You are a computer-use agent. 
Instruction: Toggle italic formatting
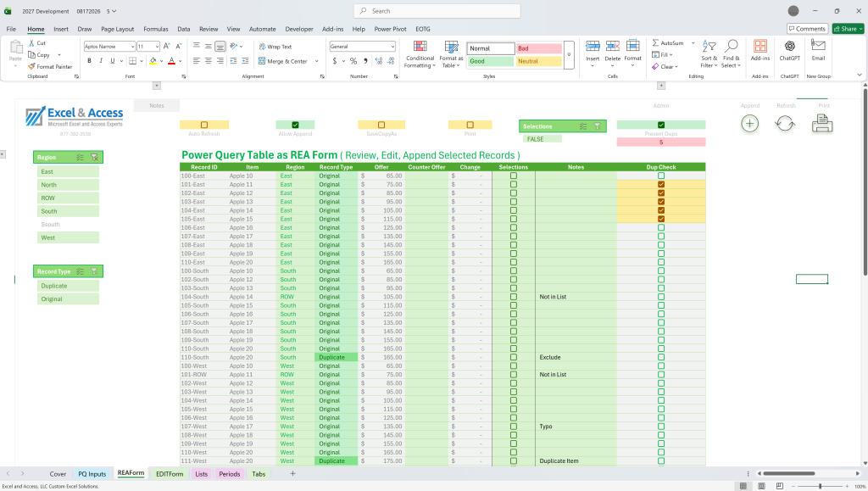101,61
